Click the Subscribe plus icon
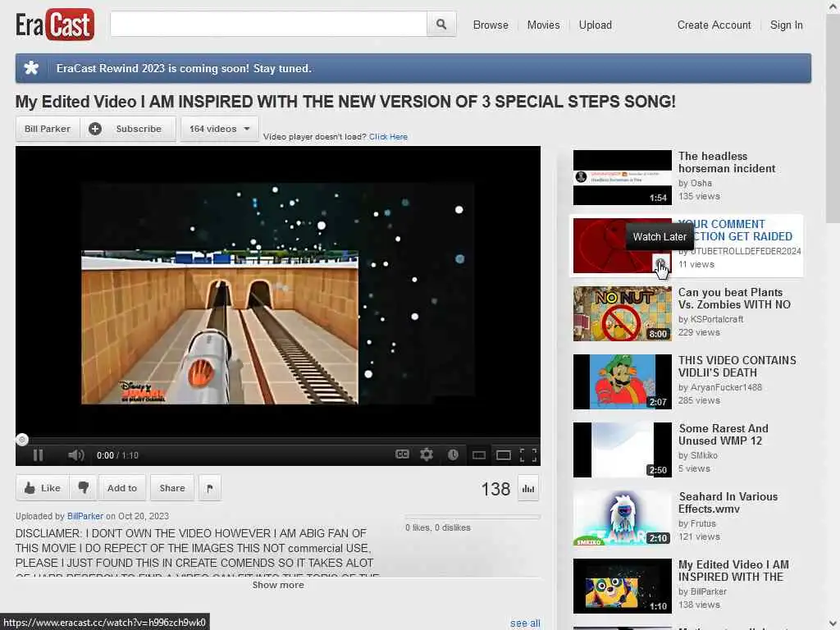Screen dimensions: 840x630 point(95,129)
